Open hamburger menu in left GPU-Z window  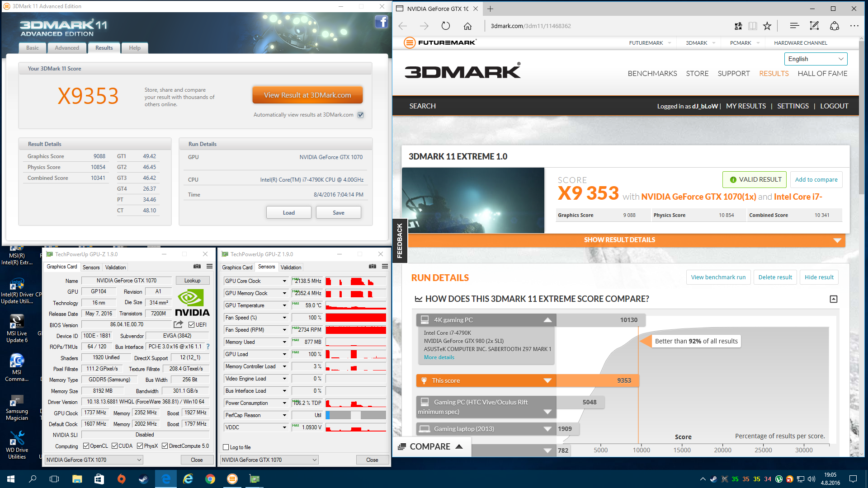[x=209, y=267]
